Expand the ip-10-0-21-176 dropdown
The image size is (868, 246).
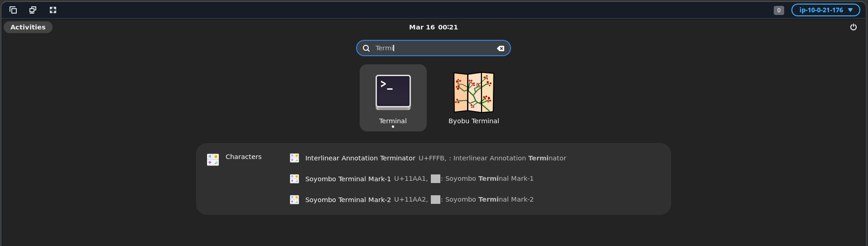(825, 10)
